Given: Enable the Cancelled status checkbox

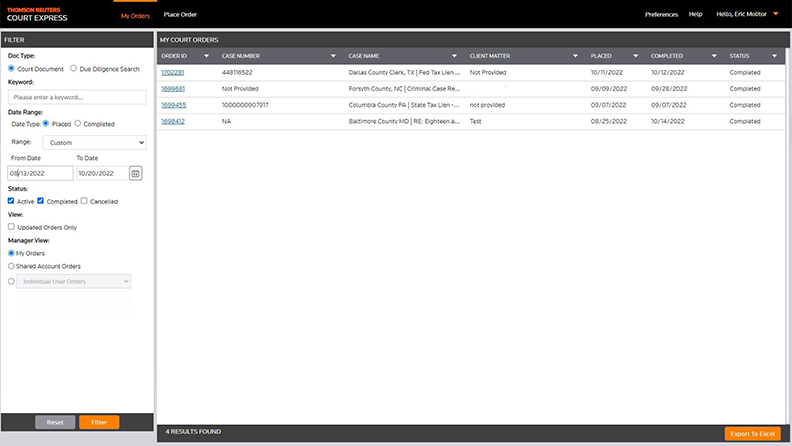Looking at the screenshot, I should [x=85, y=201].
